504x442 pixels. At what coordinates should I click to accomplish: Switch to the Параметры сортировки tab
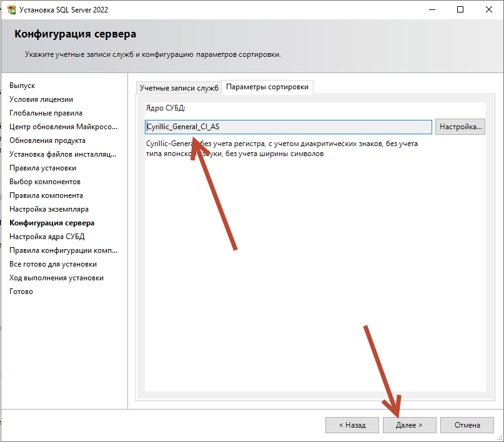click(267, 88)
